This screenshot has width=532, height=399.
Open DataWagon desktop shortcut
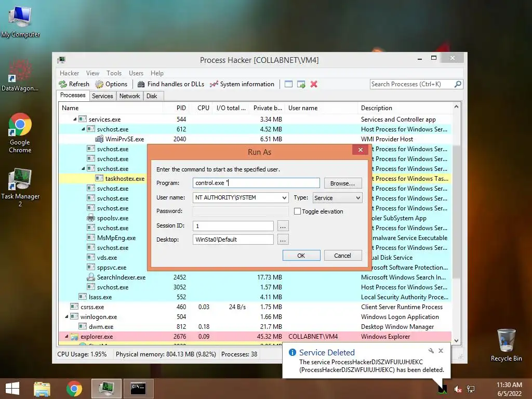20,75
